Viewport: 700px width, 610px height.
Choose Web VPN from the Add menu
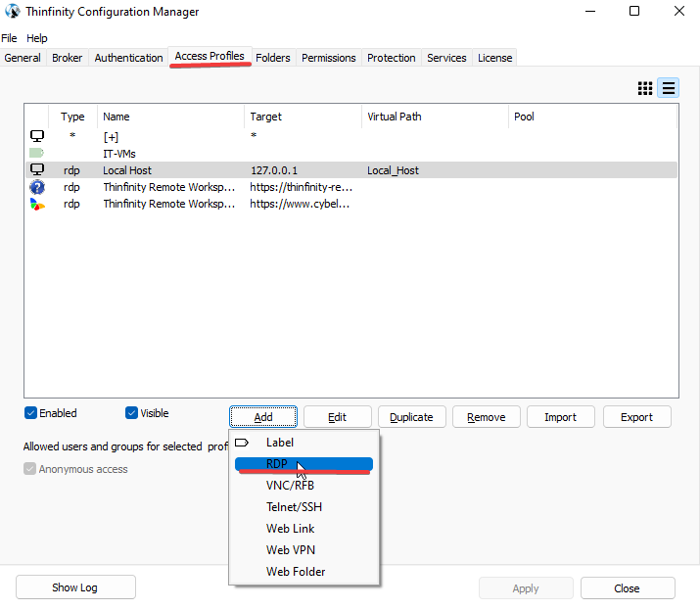(x=303, y=549)
